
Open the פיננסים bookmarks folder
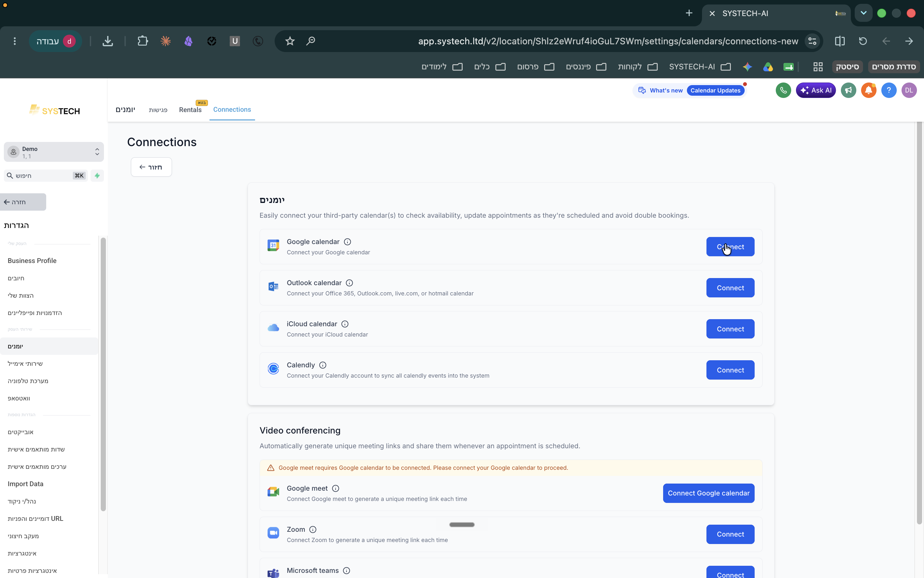[x=586, y=67]
